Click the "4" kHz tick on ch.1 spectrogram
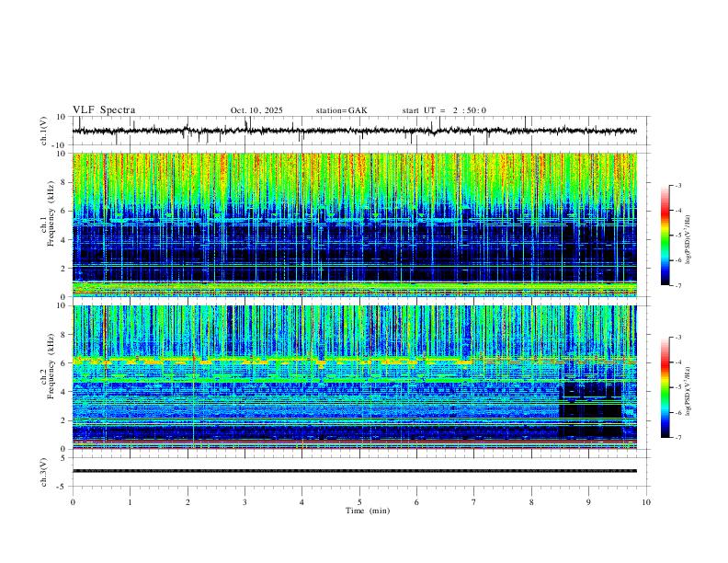 pyautogui.click(x=64, y=240)
